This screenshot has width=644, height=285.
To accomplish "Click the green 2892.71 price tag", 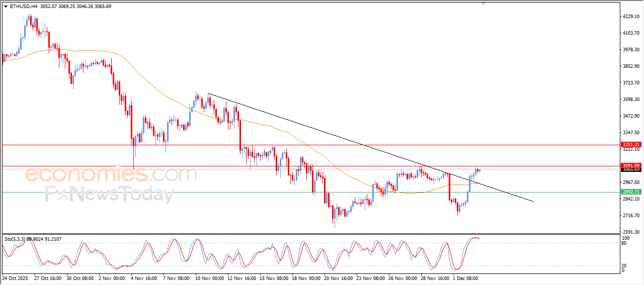I will [x=630, y=192].
